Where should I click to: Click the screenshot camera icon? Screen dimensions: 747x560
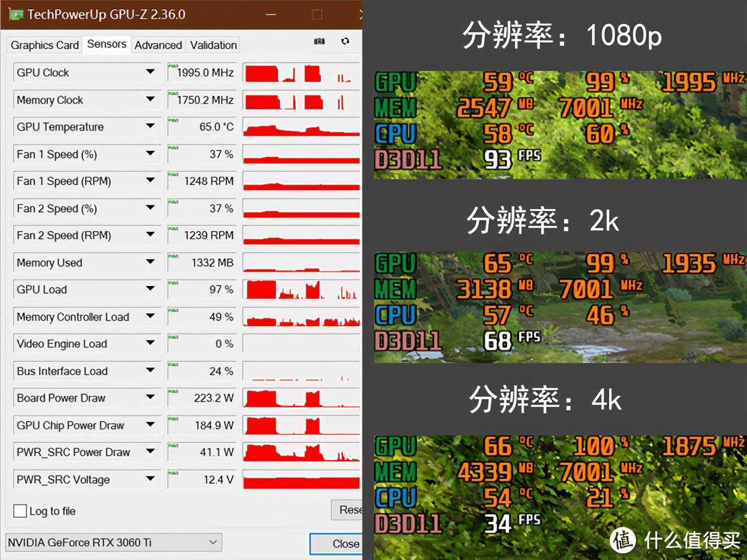(319, 41)
